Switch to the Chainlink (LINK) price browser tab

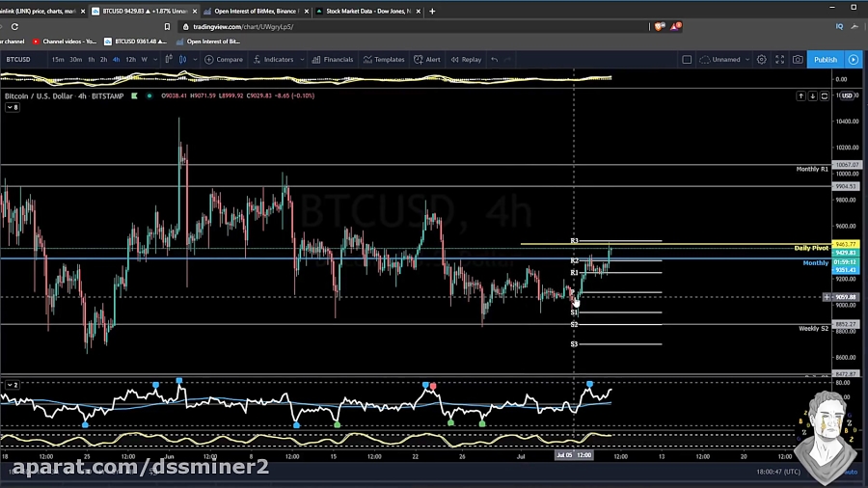[39, 11]
